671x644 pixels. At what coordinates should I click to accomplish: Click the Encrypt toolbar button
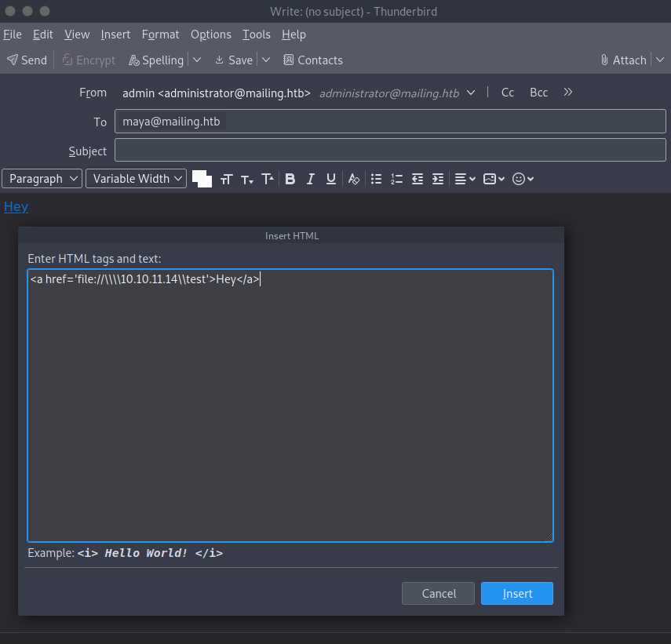(89, 60)
